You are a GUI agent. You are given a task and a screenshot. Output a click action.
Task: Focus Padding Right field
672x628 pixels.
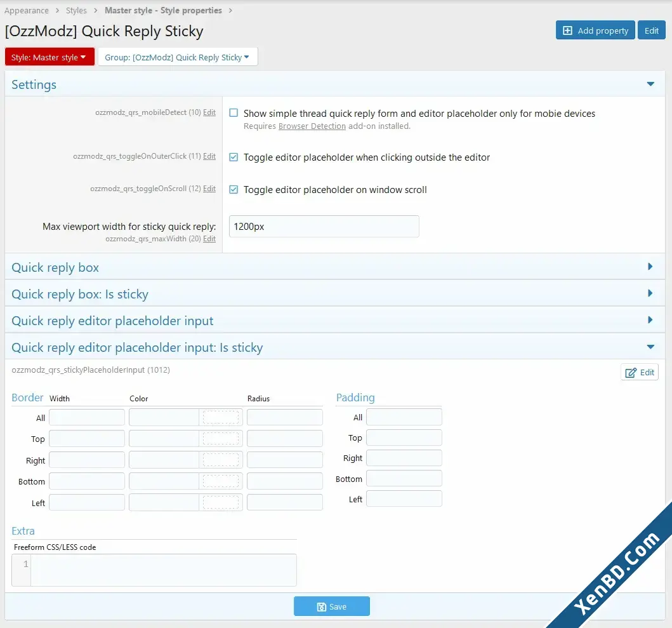404,458
